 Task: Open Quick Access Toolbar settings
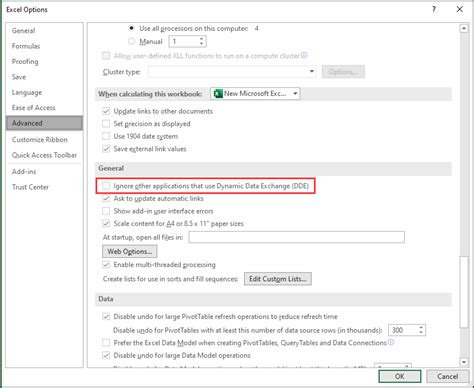pyautogui.click(x=44, y=155)
